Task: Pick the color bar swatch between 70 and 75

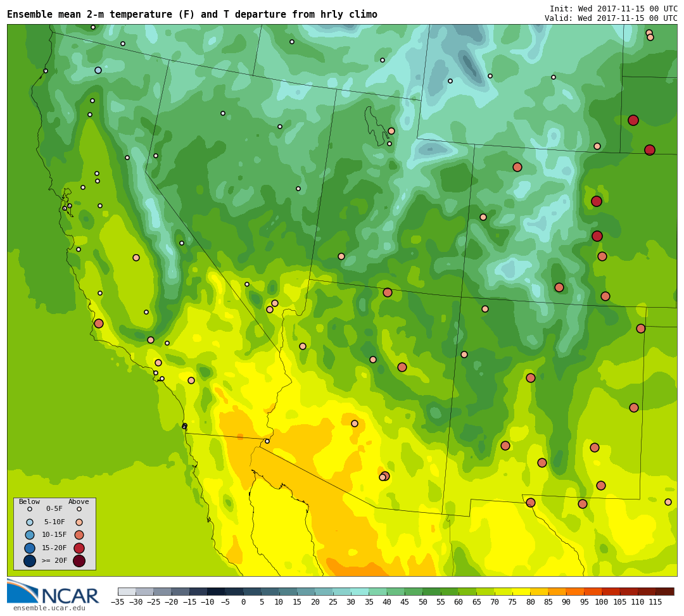Action: pyautogui.click(x=503, y=591)
